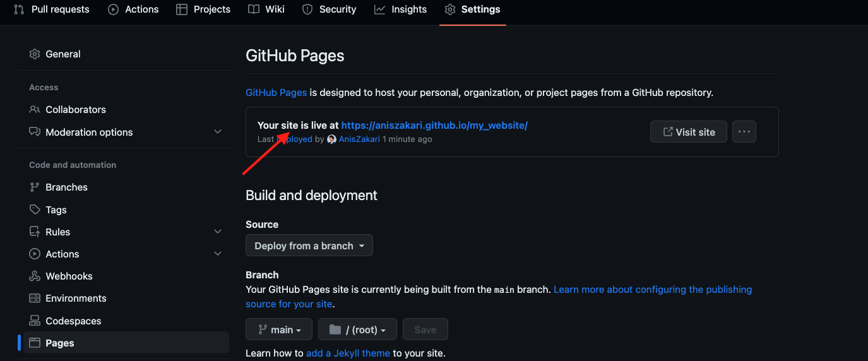This screenshot has height=361, width=868.
Task: Click AnisZakari avatar thumbnail
Action: pyautogui.click(x=331, y=139)
